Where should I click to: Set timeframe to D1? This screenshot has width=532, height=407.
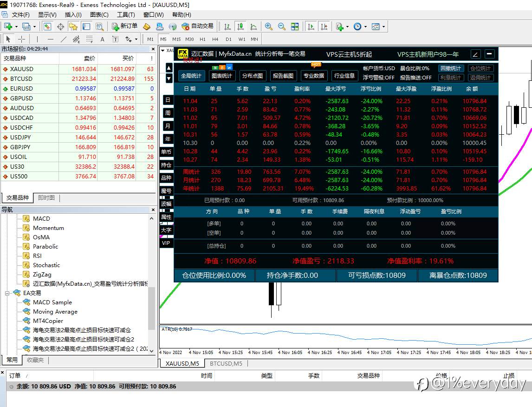[x=228, y=39]
